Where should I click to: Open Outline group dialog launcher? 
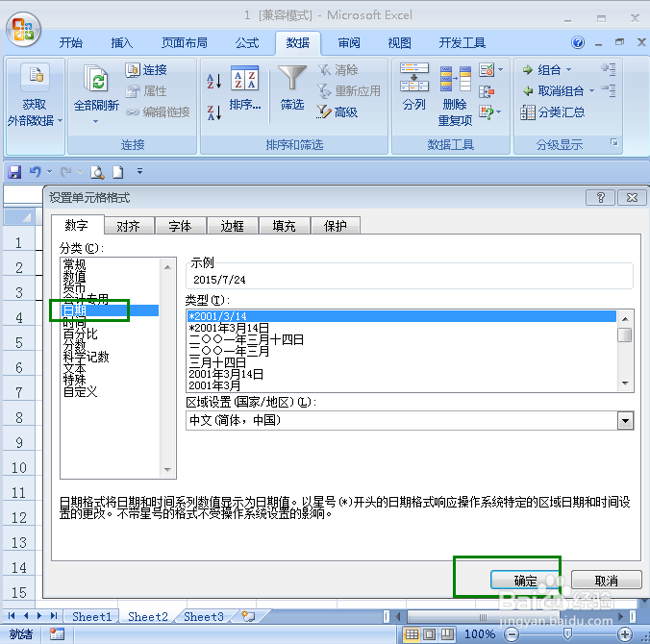click(613, 142)
